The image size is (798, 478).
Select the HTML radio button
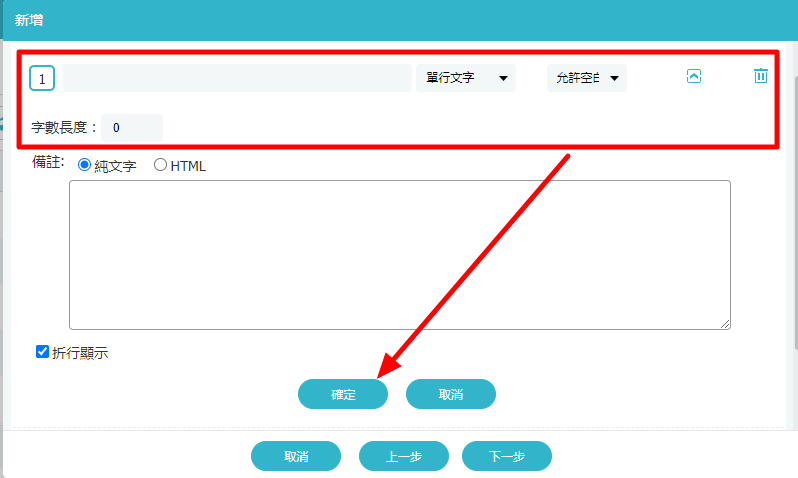coord(160,166)
